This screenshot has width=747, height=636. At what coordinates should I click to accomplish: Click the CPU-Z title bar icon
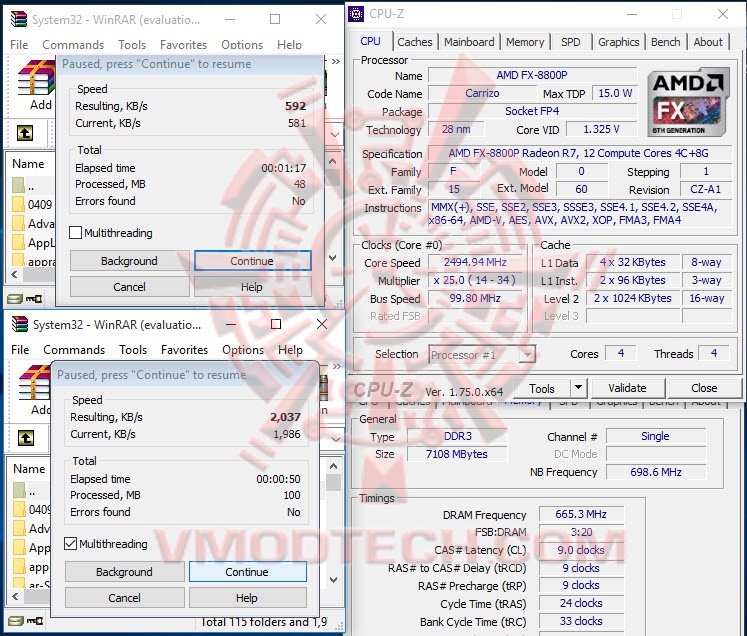(x=356, y=14)
